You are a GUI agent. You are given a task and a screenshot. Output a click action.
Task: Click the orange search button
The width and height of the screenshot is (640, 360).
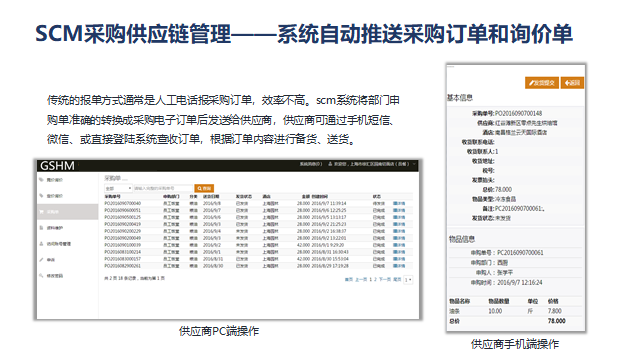pos(204,188)
